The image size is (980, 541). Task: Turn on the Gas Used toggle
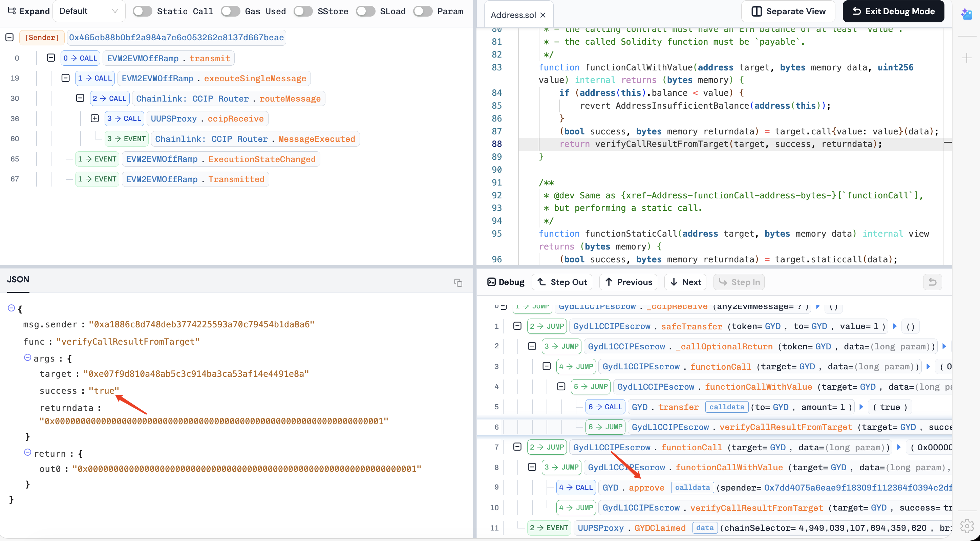coord(231,12)
